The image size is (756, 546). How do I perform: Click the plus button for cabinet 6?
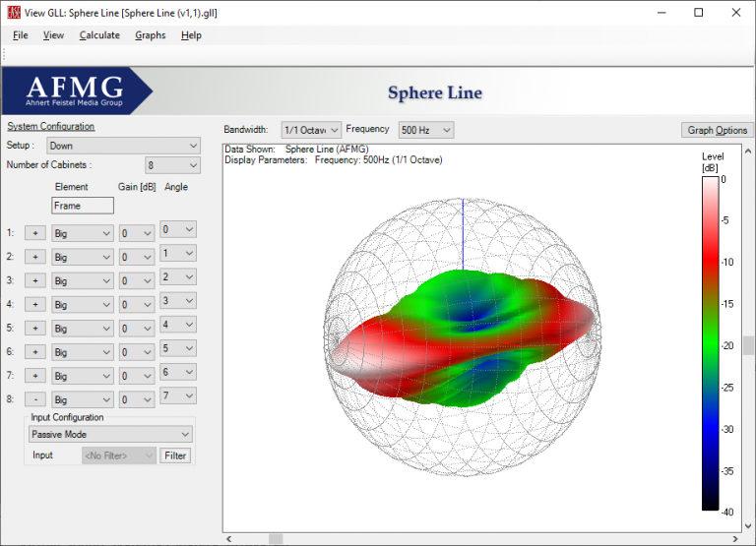[34, 352]
